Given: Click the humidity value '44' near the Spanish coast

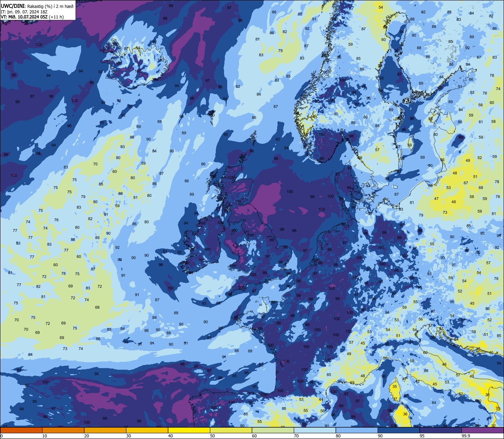Looking at the screenshot, I should click(321, 400).
